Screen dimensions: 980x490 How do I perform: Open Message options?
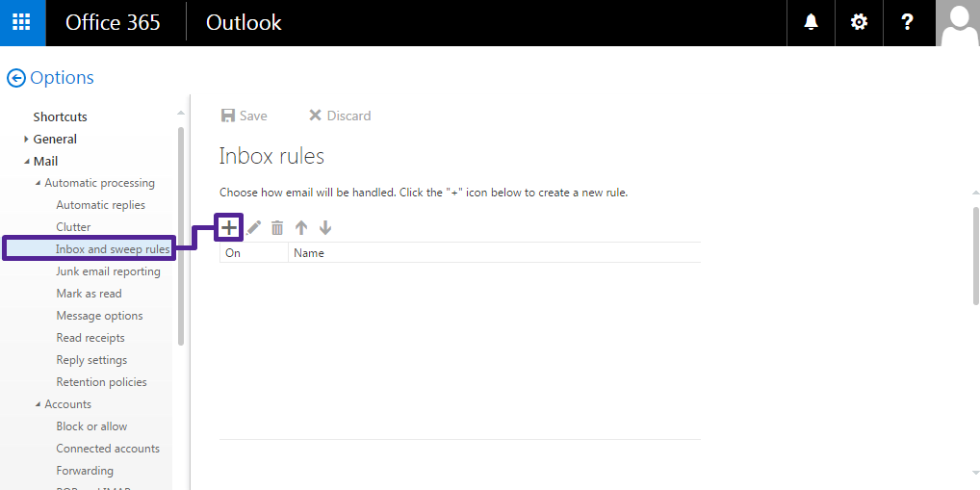[x=99, y=316]
